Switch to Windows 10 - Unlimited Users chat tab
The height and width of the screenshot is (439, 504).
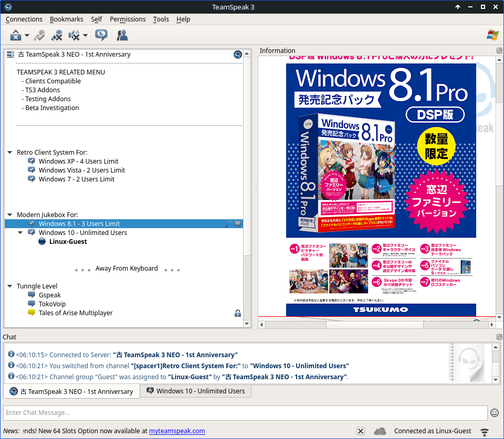coord(196,391)
